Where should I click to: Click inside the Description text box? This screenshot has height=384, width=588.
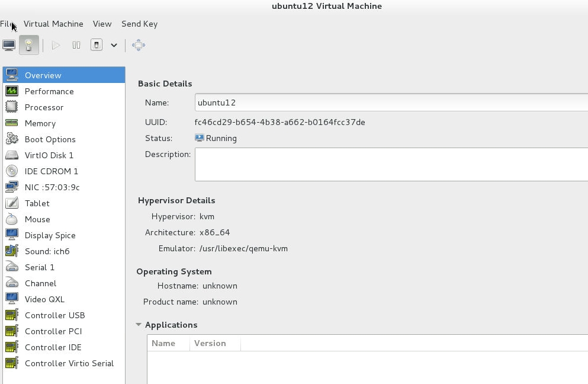point(391,164)
